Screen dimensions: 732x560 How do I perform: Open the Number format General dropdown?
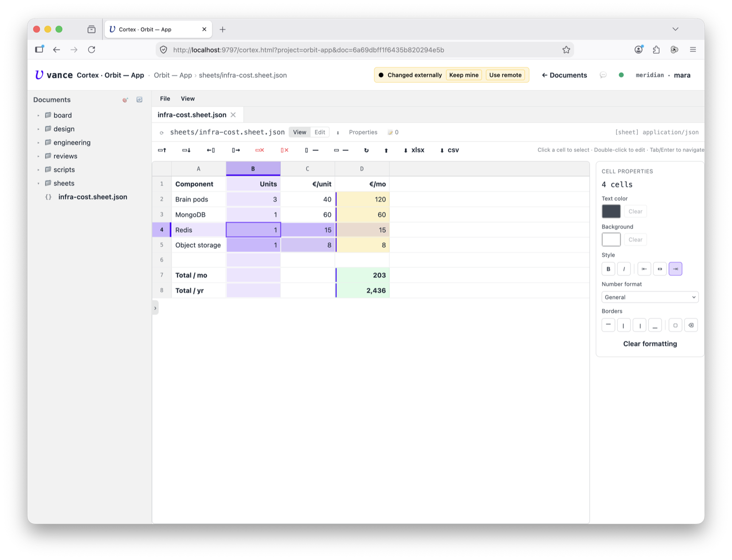[650, 297]
